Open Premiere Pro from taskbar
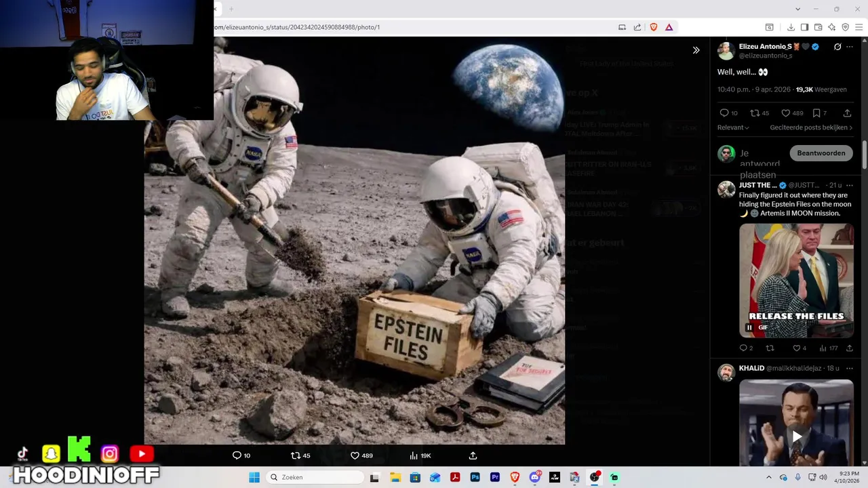 [495, 477]
